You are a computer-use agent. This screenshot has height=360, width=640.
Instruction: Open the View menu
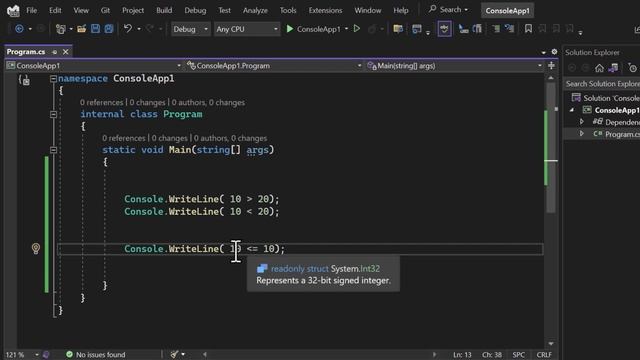81,10
